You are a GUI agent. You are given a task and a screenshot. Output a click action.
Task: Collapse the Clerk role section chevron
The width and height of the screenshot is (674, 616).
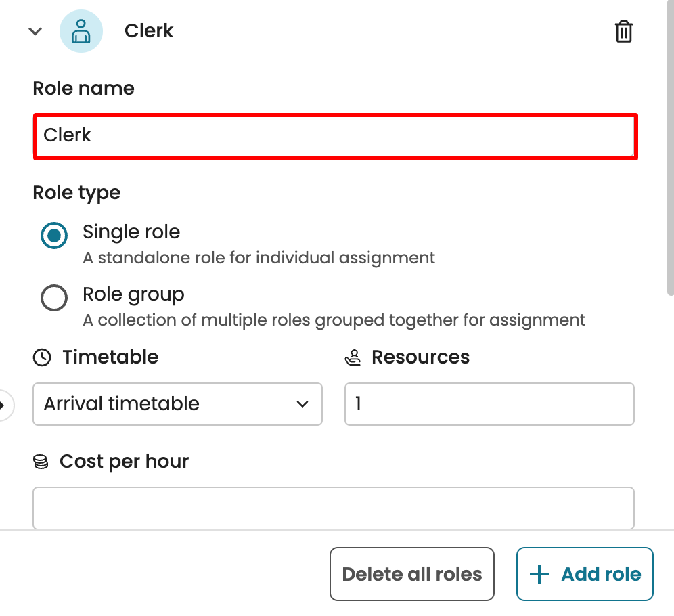35,31
